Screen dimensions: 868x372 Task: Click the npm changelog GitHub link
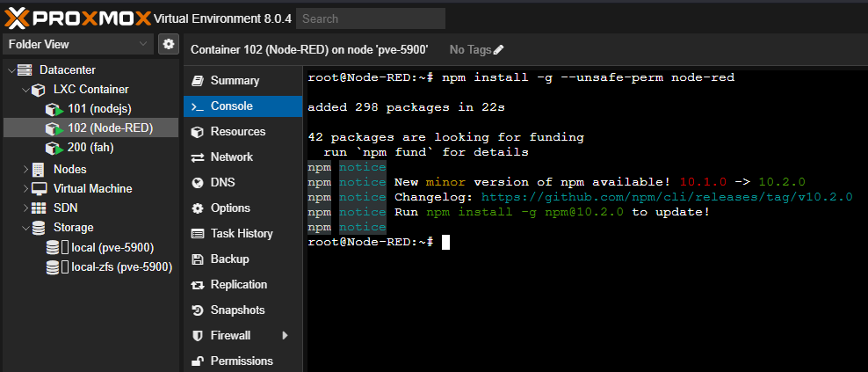pyautogui.click(x=667, y=197)
